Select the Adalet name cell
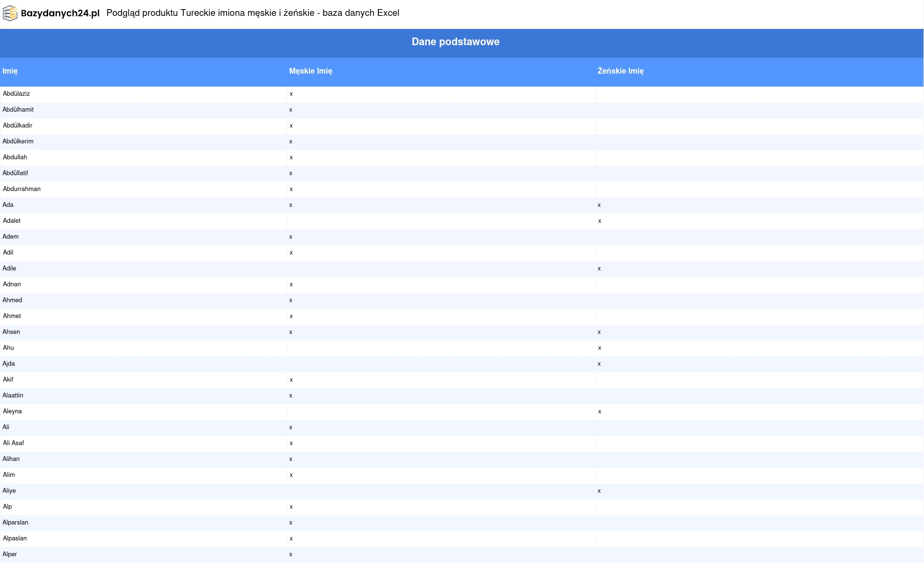 point(12,221)
